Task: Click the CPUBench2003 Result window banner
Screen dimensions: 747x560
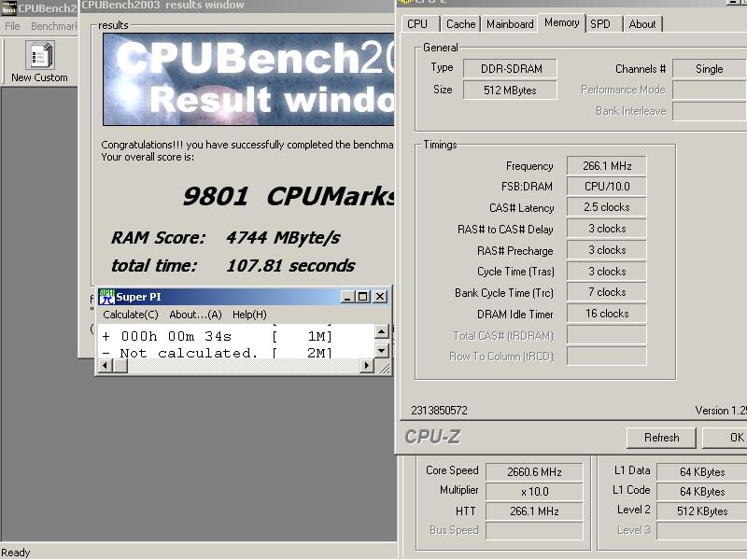Action: [248, 79]
